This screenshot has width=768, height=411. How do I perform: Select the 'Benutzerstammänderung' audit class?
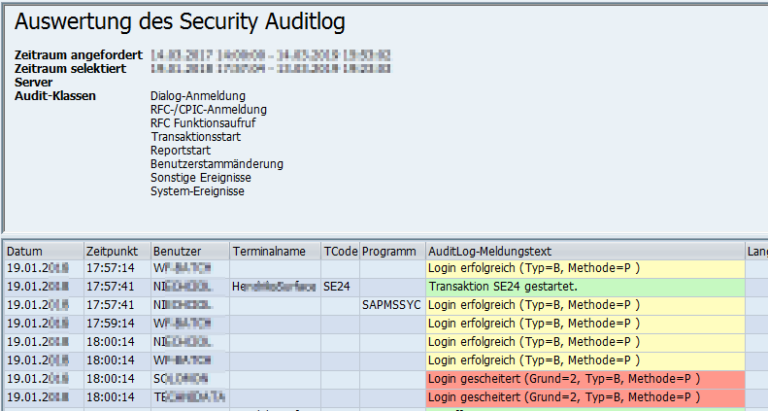pyautogui.click(x=217, y=164)
